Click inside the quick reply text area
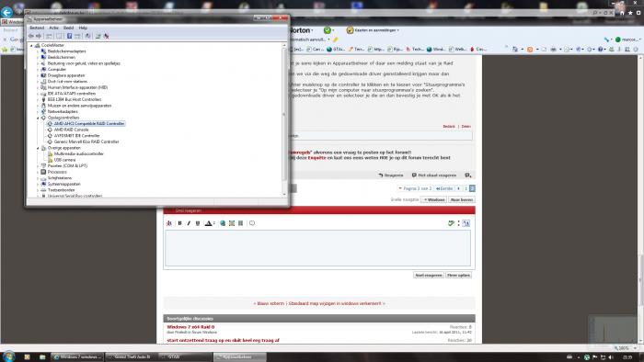 point(318,248)
